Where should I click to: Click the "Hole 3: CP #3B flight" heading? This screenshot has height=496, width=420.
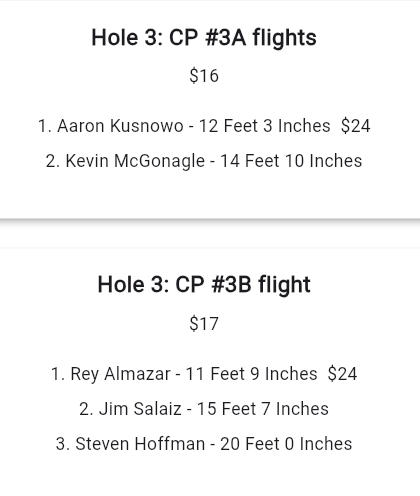coord(204,285)
